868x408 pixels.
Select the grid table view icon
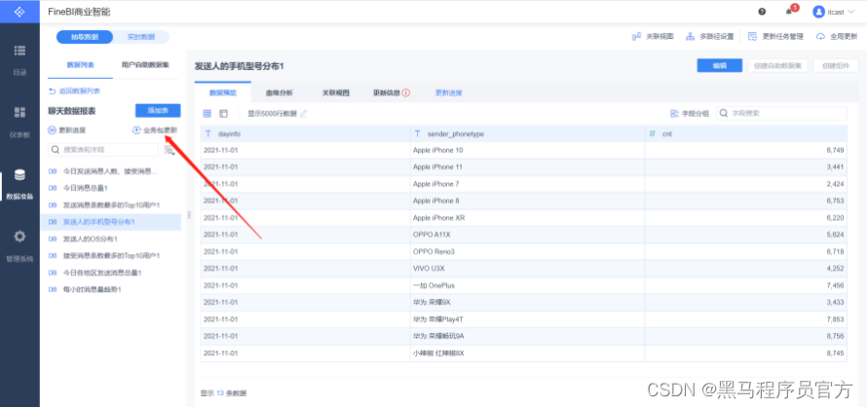[208, 114]
